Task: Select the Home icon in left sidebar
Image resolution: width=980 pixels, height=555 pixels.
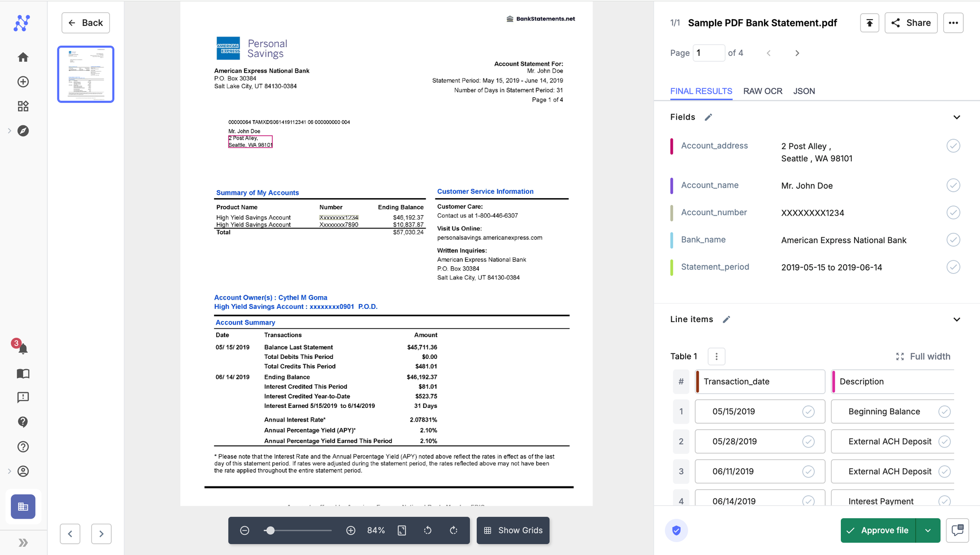Action: [x=23, y=57]
